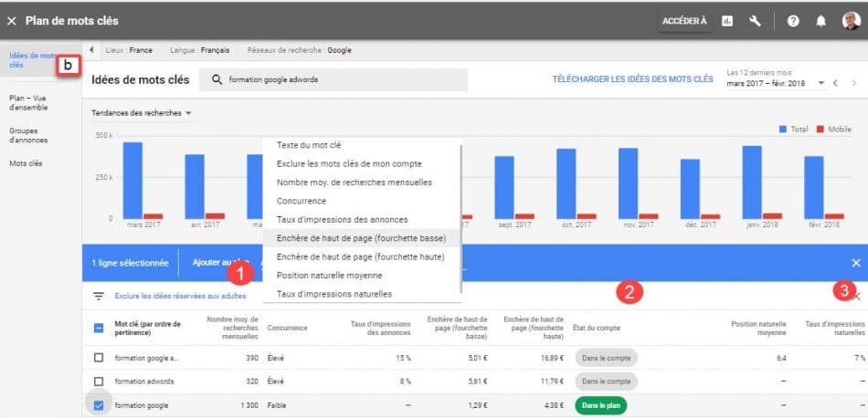
Task: Click Réseaux de recherche : Google setting
Action: 299,50
